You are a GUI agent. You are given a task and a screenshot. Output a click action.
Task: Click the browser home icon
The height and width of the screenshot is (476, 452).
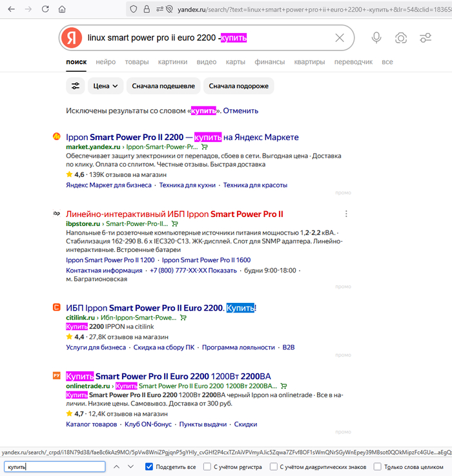pyautogui.click(x=62, y=9)
